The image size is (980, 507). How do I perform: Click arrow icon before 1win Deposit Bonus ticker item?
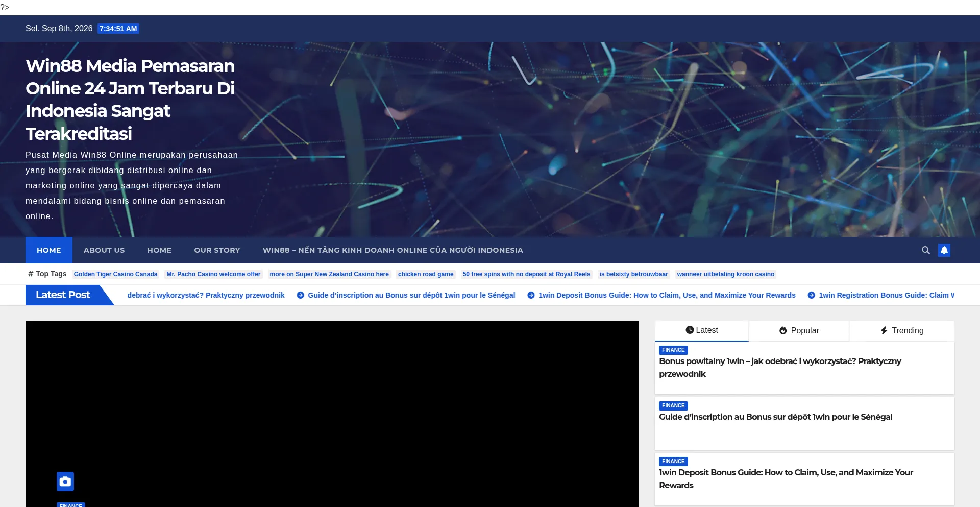click(x=531, y=295)
